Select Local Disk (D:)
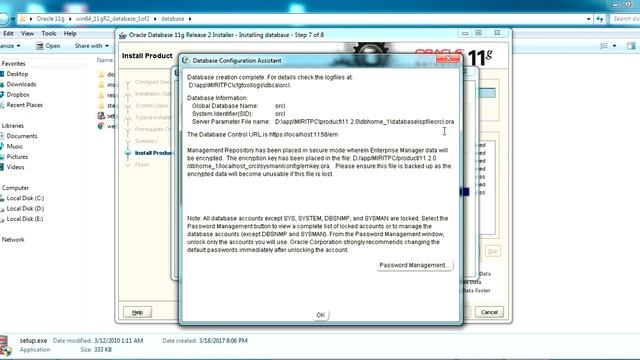The height and width of the screenshot is (360, 640). pos(25,208)
